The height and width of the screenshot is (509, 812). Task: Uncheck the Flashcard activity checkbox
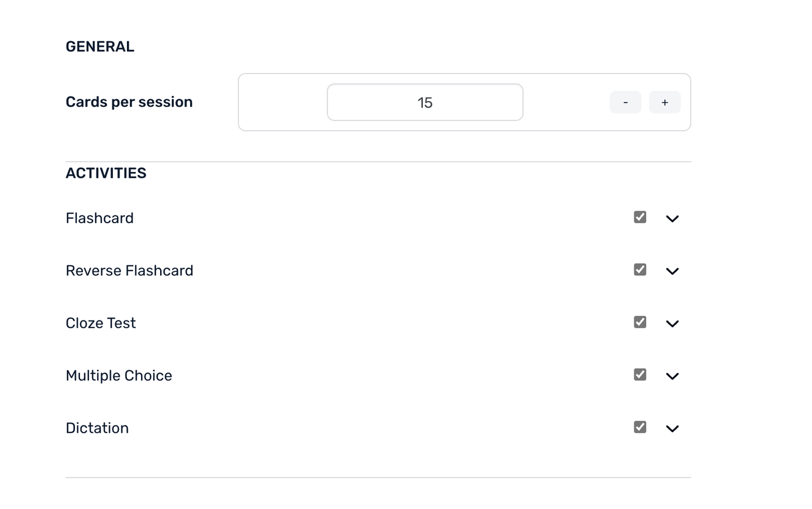(x=639, y=217)
